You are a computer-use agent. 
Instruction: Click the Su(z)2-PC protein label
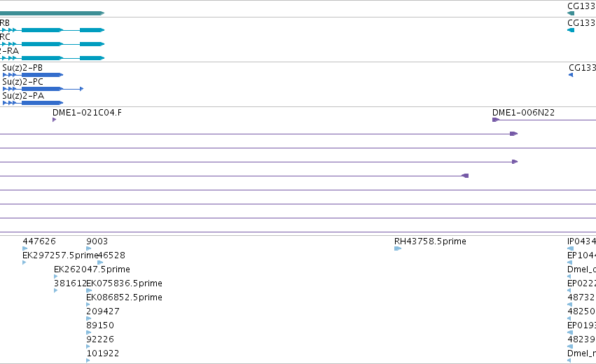point(23,82)
